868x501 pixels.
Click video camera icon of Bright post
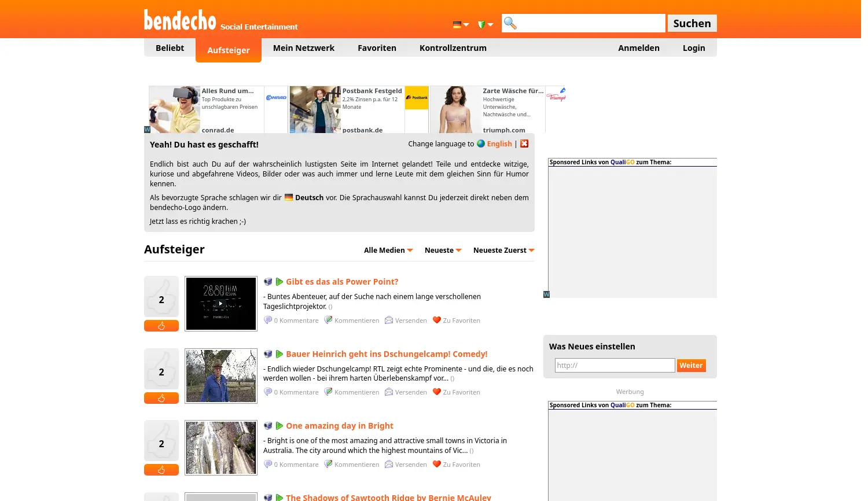coord(268,426)
